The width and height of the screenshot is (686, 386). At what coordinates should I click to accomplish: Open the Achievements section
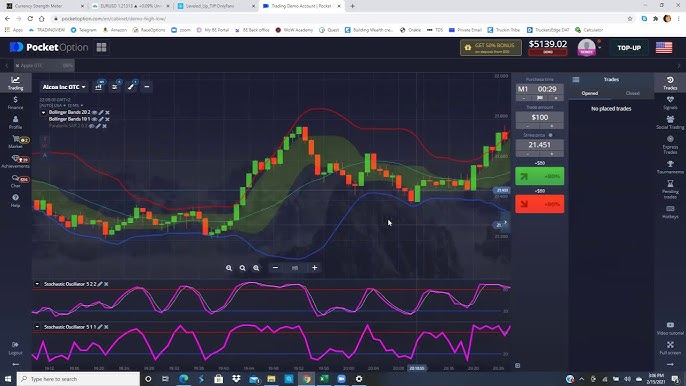click(15, 161)
